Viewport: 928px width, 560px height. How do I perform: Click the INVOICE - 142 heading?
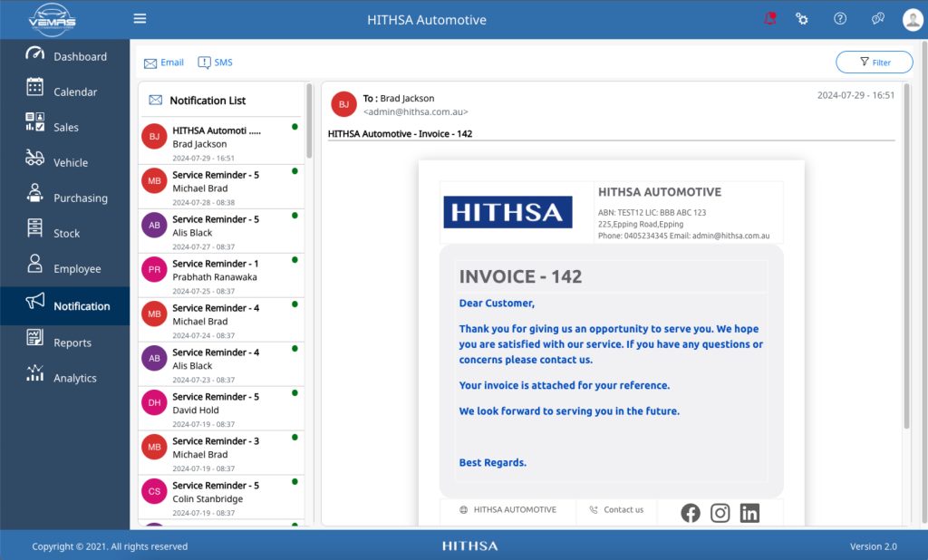tap(521, 276)
